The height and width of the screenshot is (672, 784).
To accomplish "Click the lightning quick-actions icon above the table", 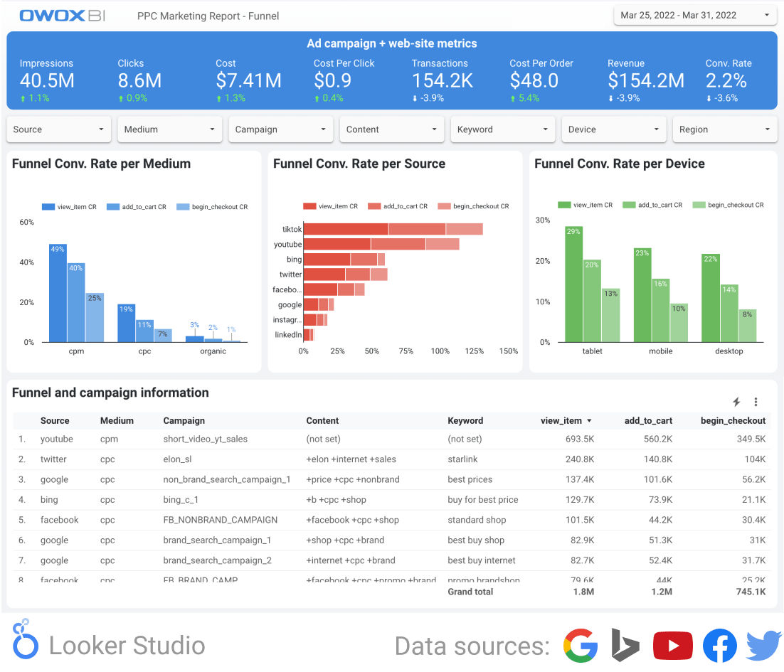I will (x=736, y=402).
